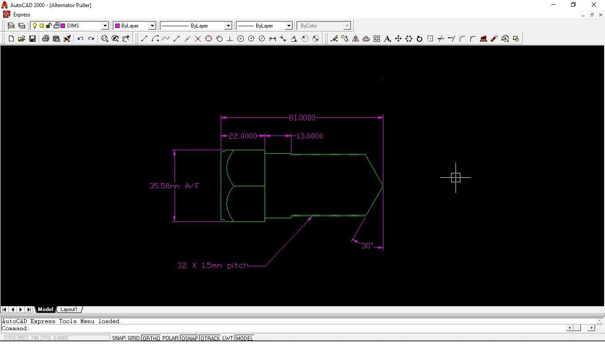Switch to the Layout1 tab
Image resolution: width=605 pixels, height=364 pixels.
(69, 309)
